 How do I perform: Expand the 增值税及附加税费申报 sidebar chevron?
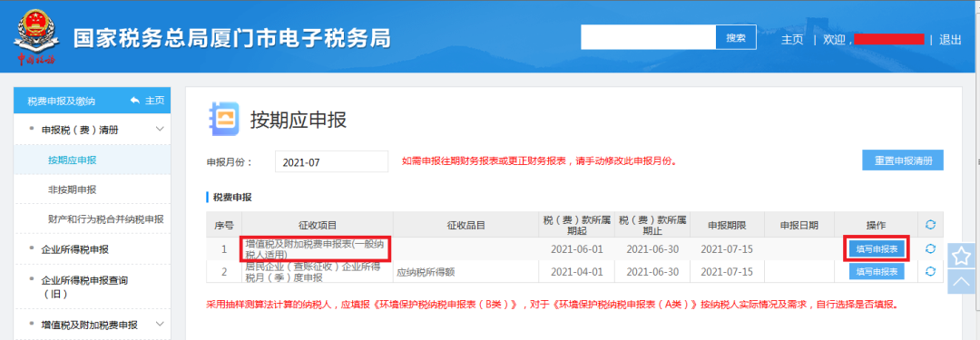point(160,324)
